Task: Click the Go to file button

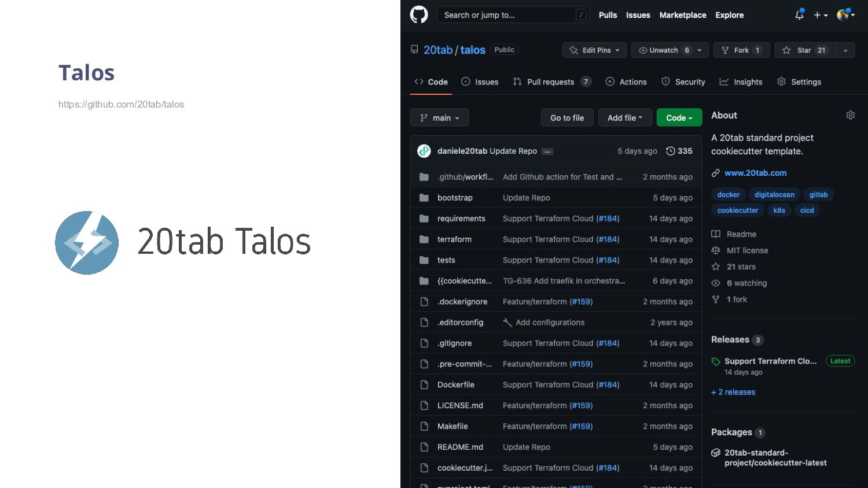Action: coord(567,118)
